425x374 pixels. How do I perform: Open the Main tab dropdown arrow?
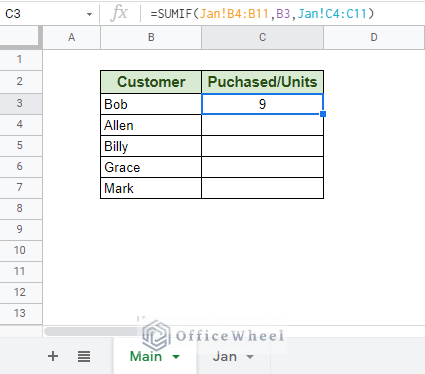point(176,357)
